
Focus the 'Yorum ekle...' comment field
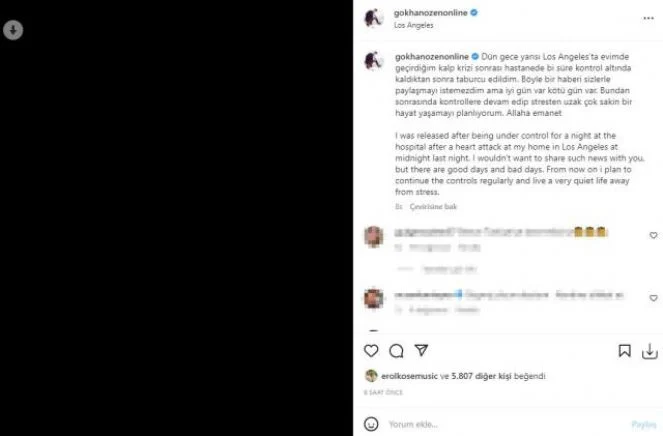pyautogui.click(x=505, y=424)
